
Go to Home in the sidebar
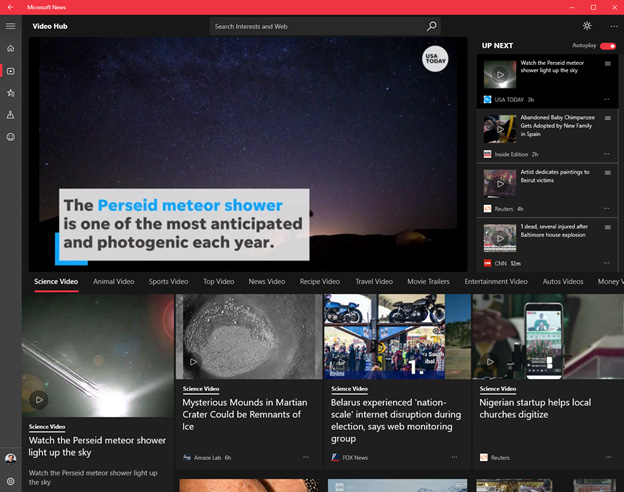coord(11,48)
